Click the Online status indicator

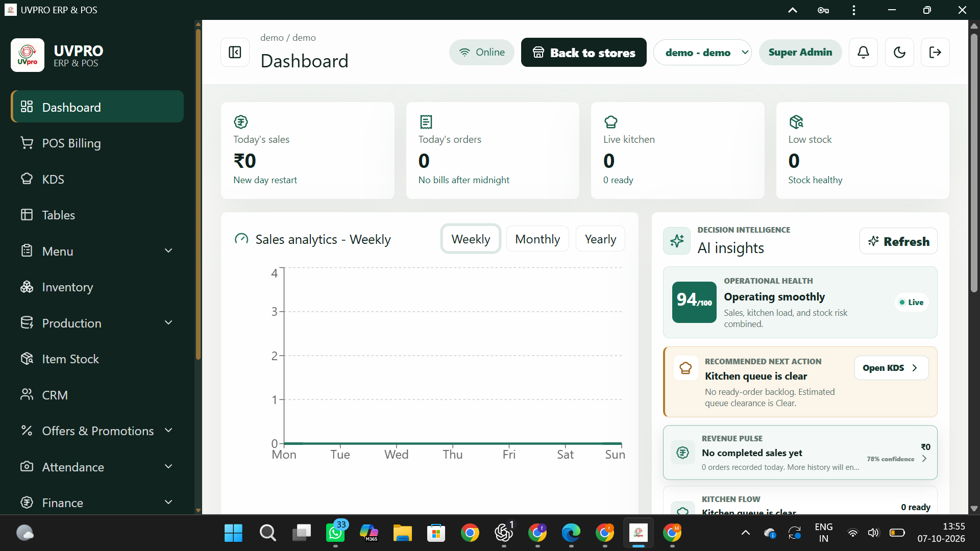481,52
